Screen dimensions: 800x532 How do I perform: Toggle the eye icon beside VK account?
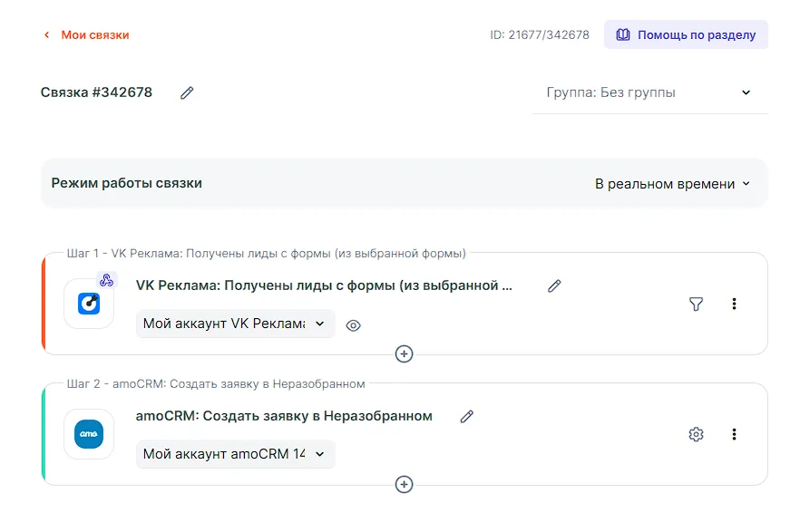click(354, 325)
